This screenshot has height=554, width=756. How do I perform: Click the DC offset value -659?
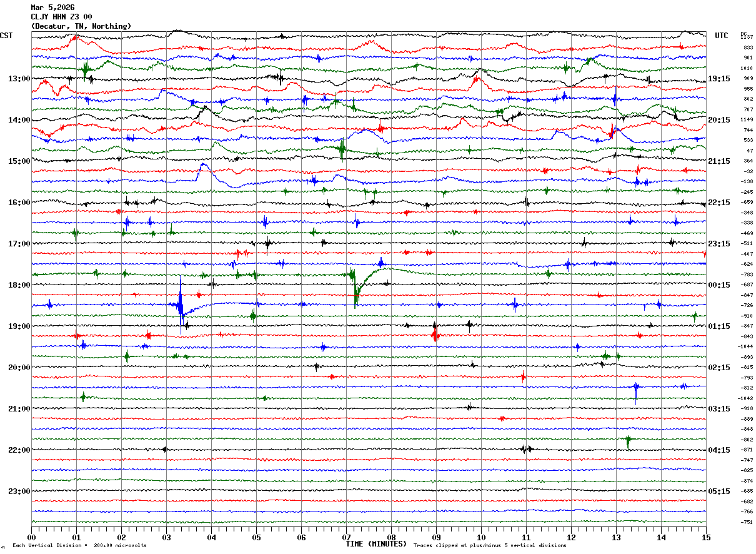(747, 202)
